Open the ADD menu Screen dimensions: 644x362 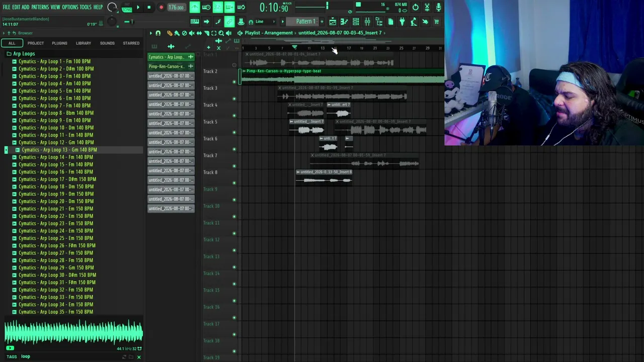click(x=26, y=7)
